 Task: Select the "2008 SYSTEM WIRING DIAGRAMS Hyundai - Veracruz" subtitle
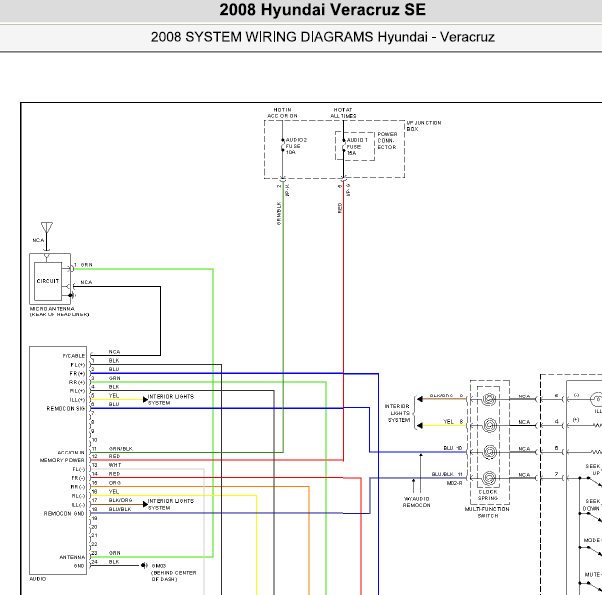(322, 37)
